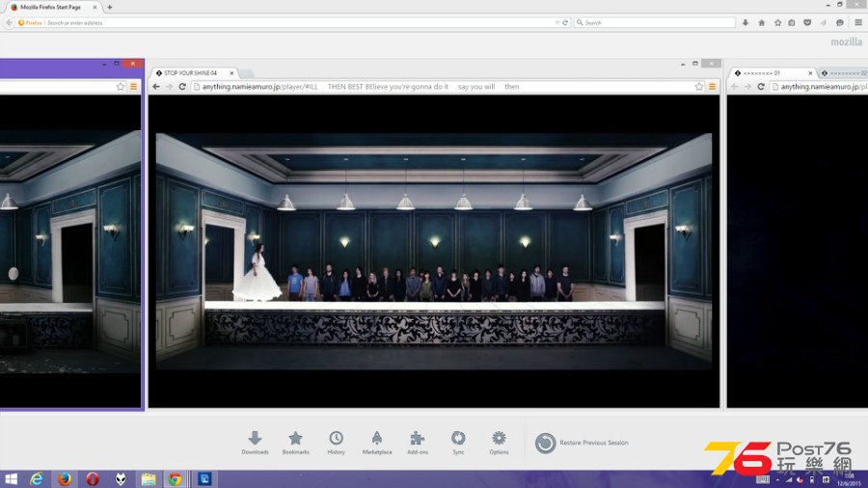Open History shortcut on Firefox start page
Screen dimensions: 868x488
336,443
